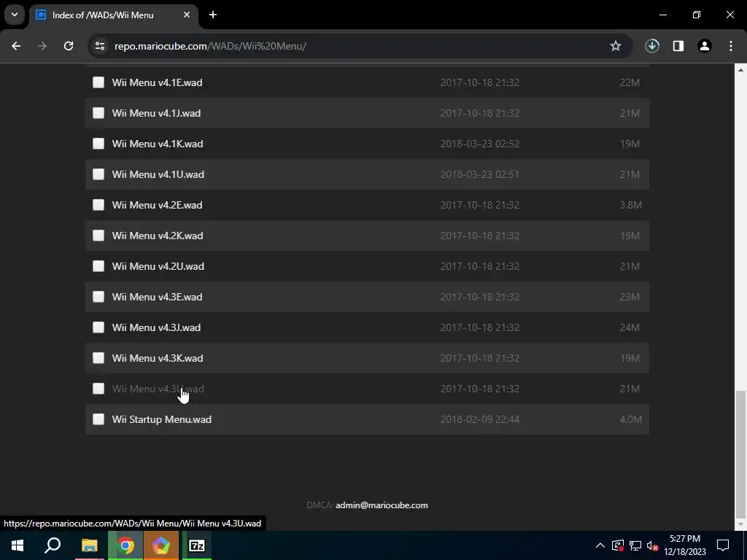This screenshot has width=747, height=560.
Task: Open the security alert tray icon
Action: [x=618, y=545]
